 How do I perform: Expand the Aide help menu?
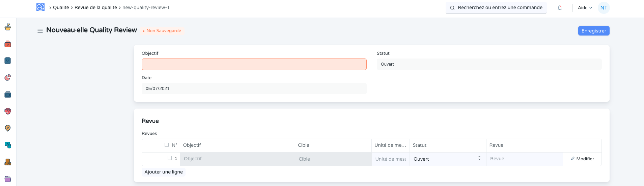(585, 8)
